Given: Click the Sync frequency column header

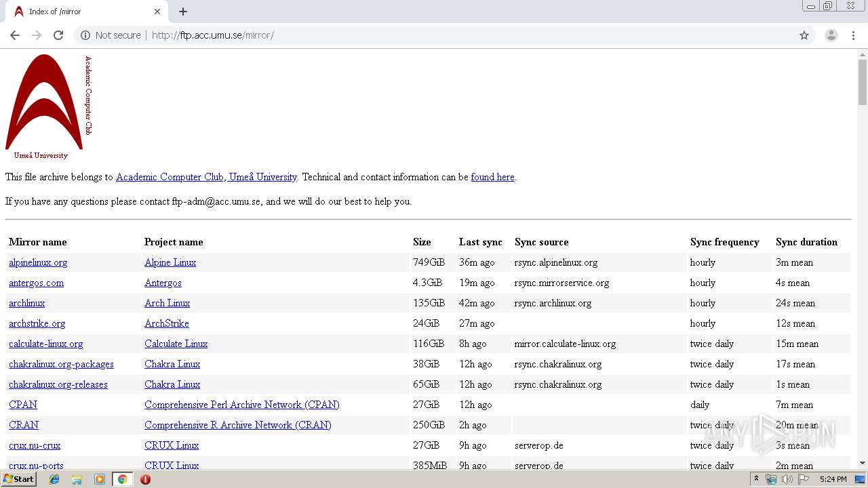Looking at the screenshot, I should pyautogui.click(x=724, y=242).
